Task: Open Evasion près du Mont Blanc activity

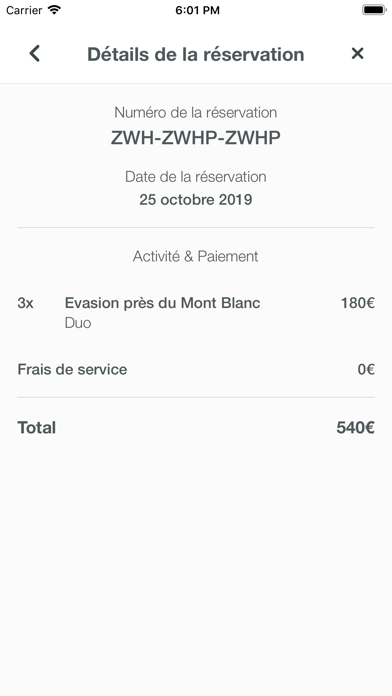Action: point(162,303)
